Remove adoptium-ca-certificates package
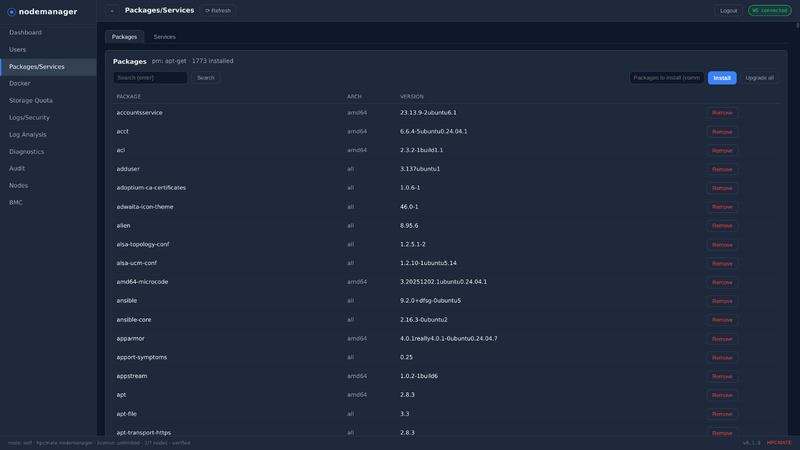This screenshot has width=800, height=450. click(722, 188)
